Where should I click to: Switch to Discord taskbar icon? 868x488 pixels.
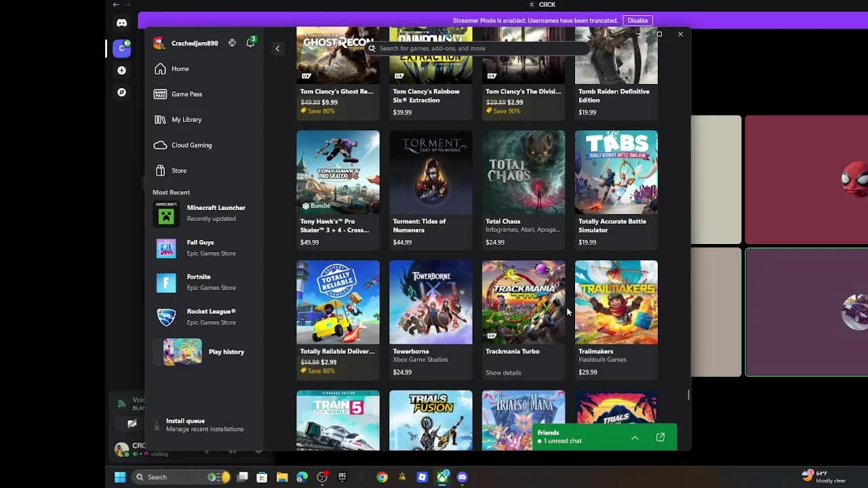462,477
